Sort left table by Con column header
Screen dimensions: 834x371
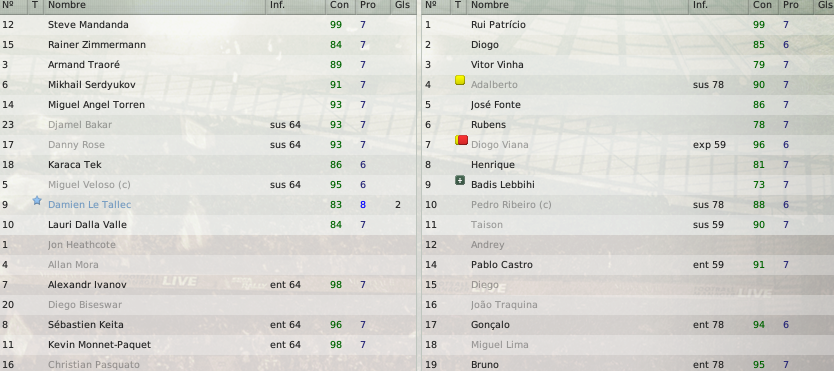pos(339,5)
